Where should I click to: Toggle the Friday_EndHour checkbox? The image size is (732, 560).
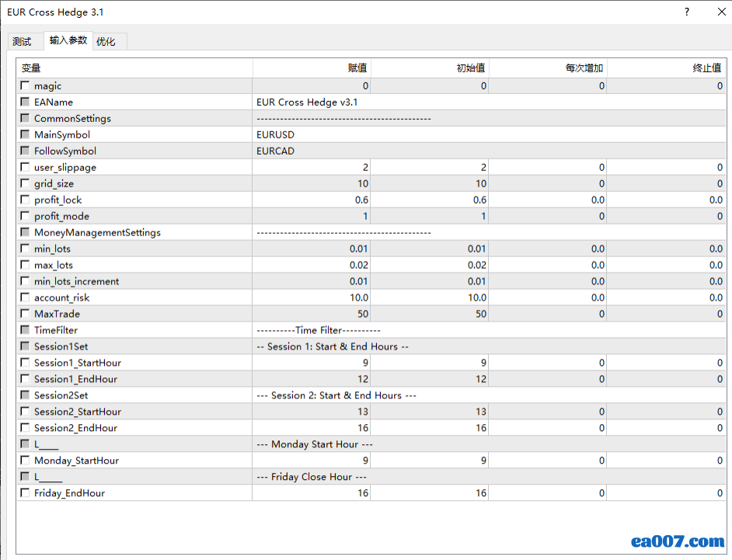tap(26, 494)
